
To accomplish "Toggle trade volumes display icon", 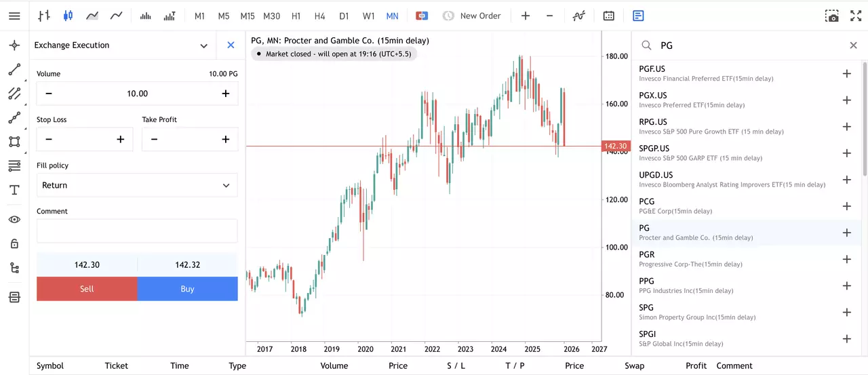I will click(x=170, y=16).
